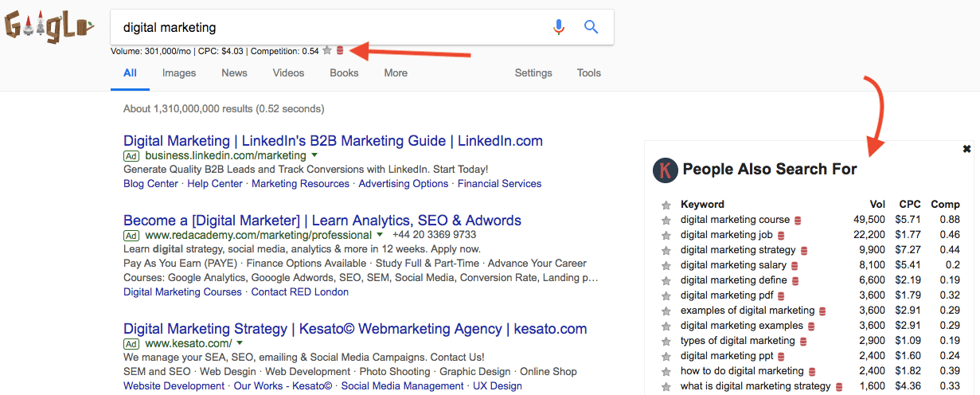Star the examples of digital marketing keyword
Screen dimensions: 980x395
pos(666,311)
